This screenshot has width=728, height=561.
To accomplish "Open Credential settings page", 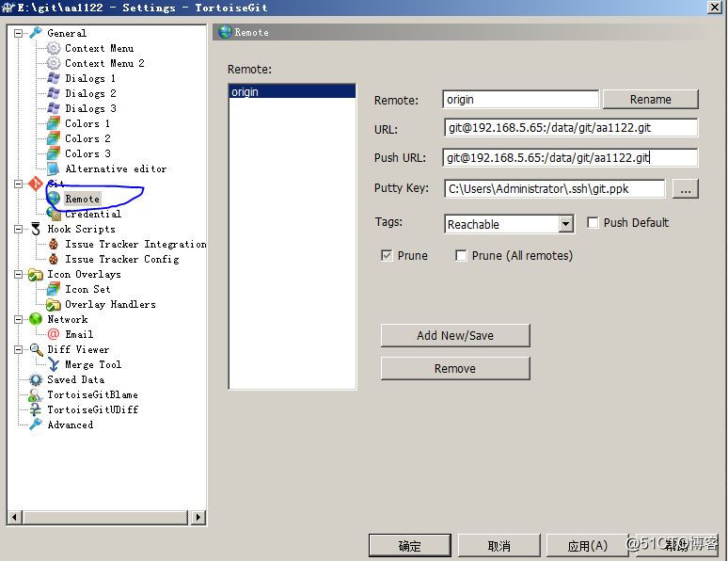I will click(x=93, y=214).
